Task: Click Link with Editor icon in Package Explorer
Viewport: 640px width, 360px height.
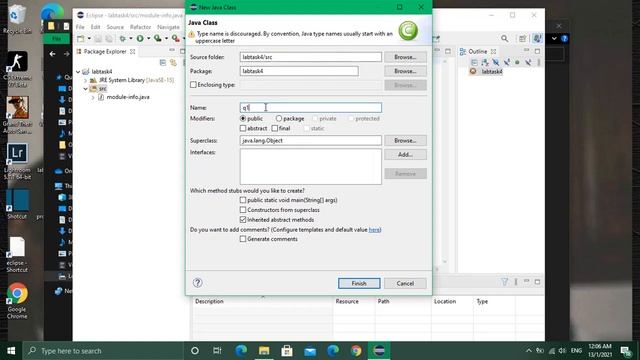Action: (173, 62)
